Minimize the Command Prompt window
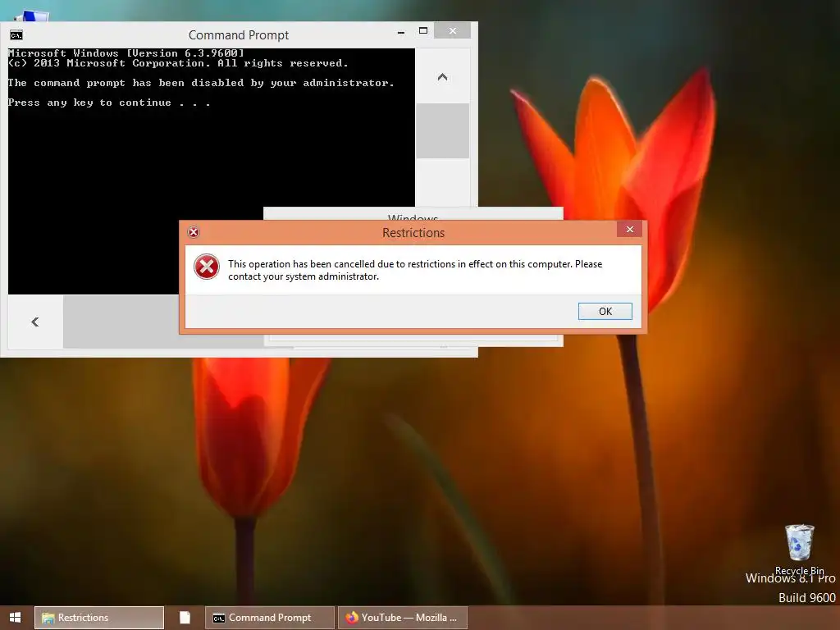Image resolution: width=840 pixels, height=630 pixels. tap(400, 32)
